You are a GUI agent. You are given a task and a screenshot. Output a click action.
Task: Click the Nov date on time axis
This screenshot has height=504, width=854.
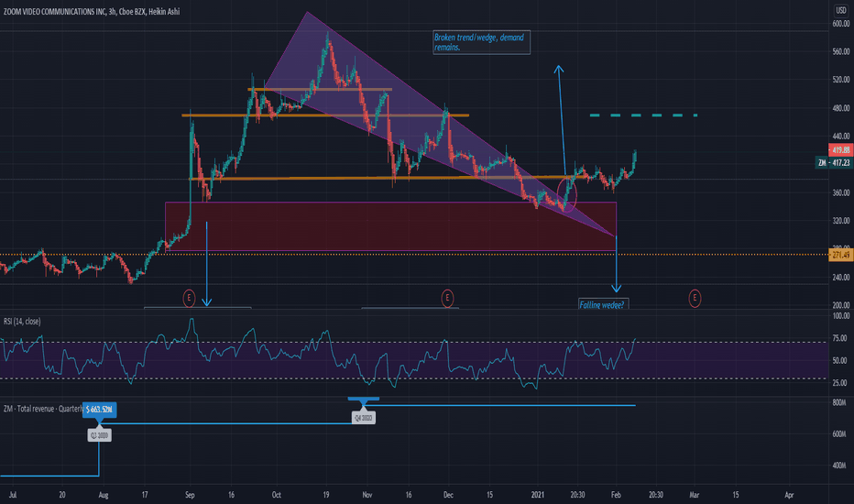point(367,495)
